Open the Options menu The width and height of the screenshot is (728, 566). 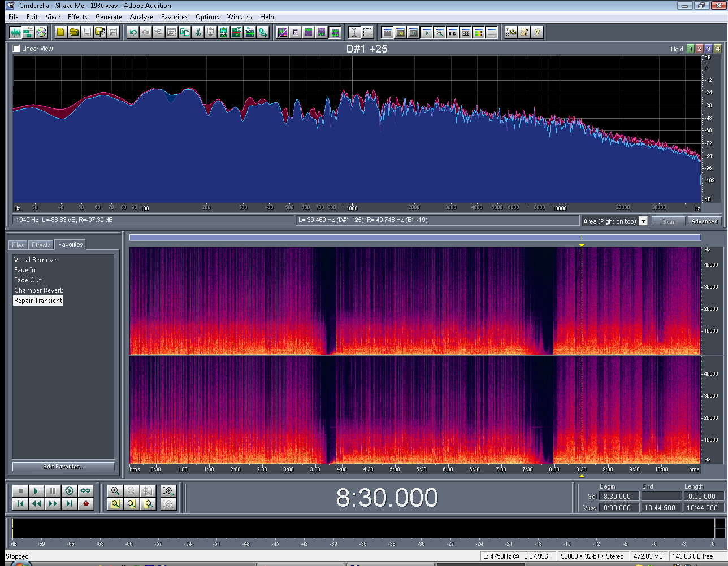click(207, 17)
